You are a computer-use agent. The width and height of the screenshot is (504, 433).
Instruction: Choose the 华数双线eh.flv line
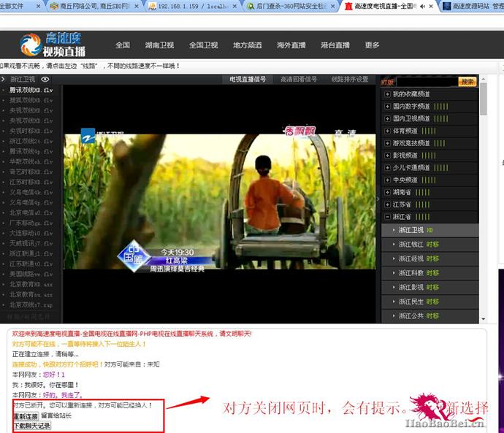tap(31, 161)
